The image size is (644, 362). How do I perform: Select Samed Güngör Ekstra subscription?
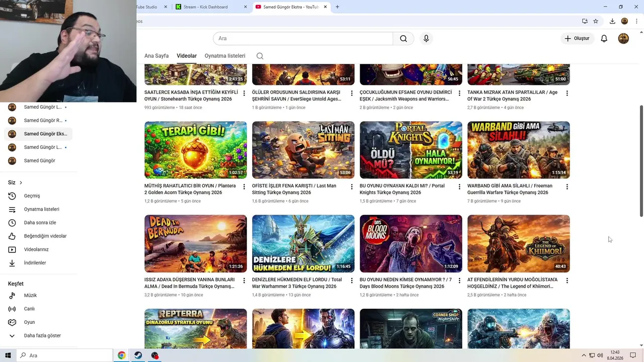(x=38, y=134)
